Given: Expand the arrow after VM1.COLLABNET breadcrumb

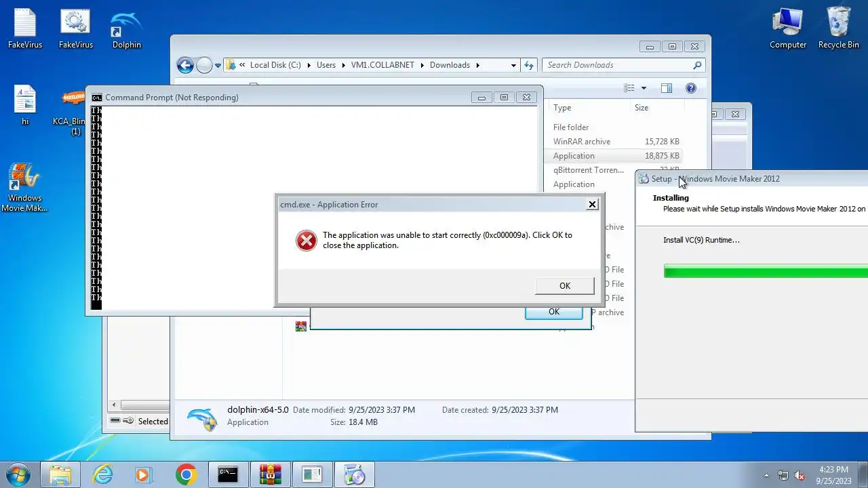Looking at the screenshot, I should coord(422,65).
